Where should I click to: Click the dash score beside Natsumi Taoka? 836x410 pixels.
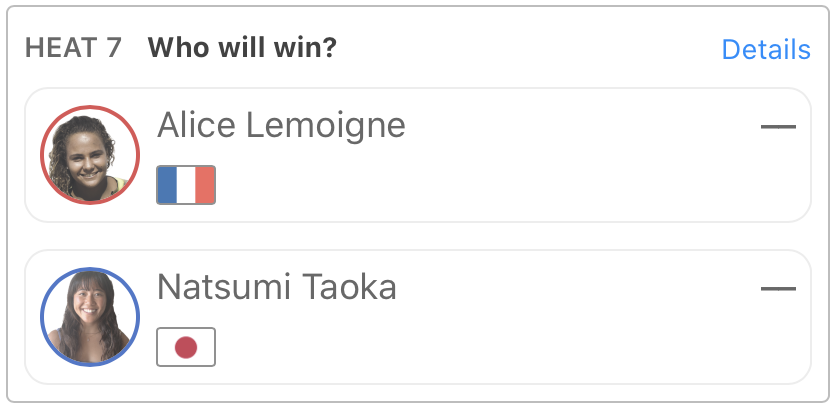pos(777,289)
